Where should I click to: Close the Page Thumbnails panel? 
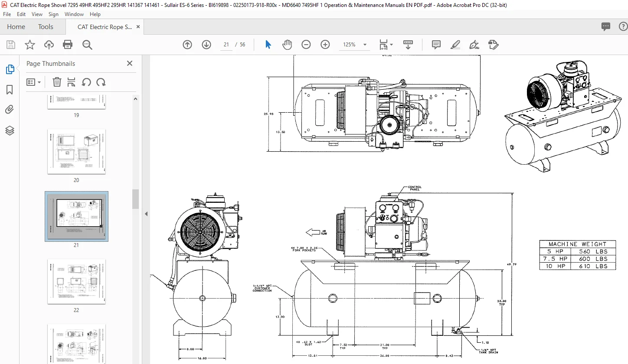[x=129, y=63]
